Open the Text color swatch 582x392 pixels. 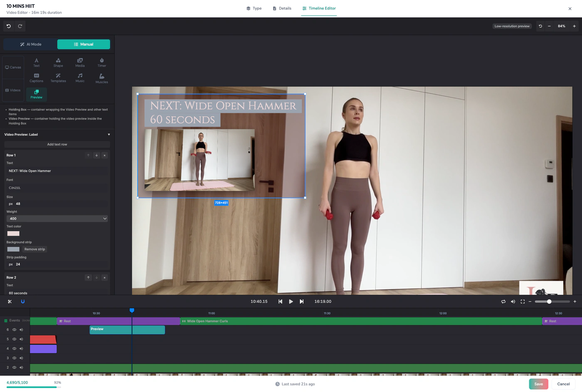[x=13, y=233]
